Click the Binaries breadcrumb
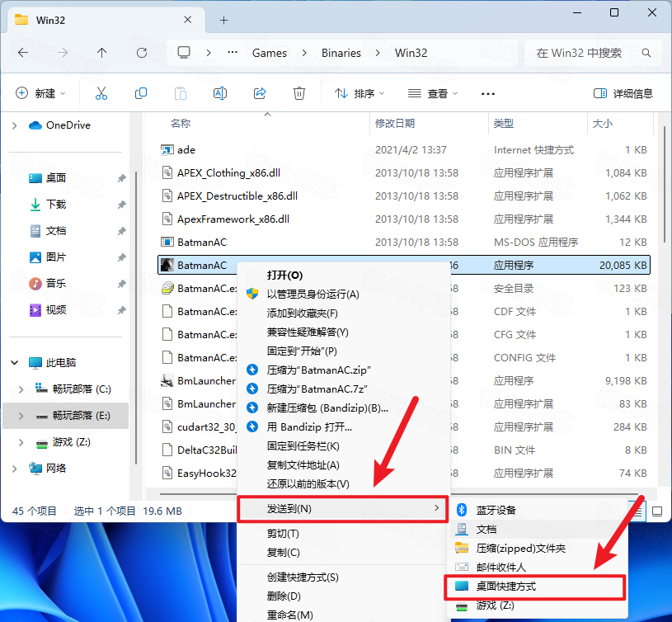Image resolution: width=672 pixels, height=622 pixels. [x=341, y=53]
